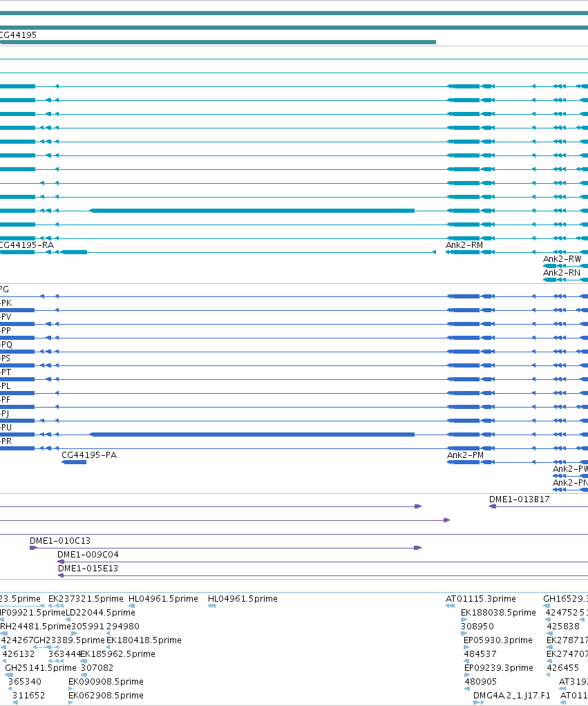This screenshot has width=588, height=706.
Task: Click EST EK090908.5prime
Action: [106, 681]
